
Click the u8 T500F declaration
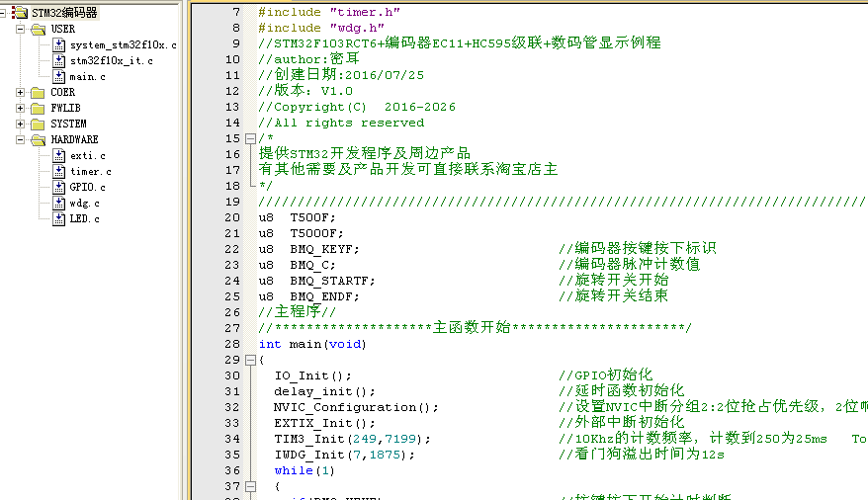pyautogui.click(x=298, y=217)
